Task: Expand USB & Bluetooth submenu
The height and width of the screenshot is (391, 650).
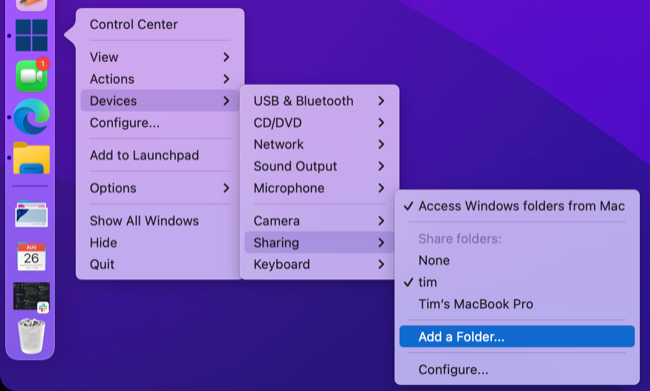Action: (319, 101)
